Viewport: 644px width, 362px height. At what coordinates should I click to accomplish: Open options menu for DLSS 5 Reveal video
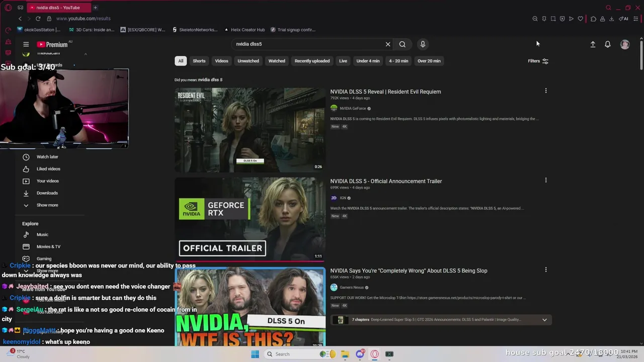tap(546, 91)
